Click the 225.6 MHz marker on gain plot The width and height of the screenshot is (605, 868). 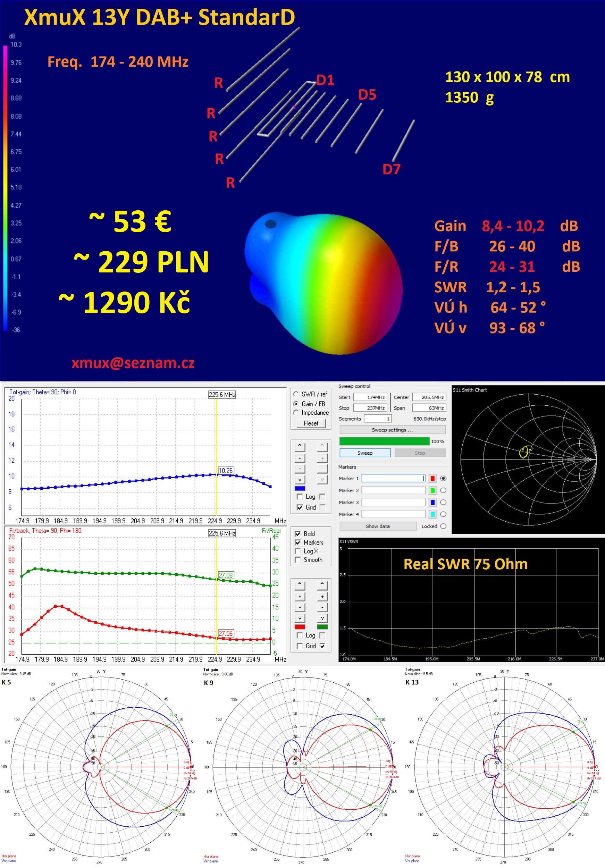(x=222, y=395)
